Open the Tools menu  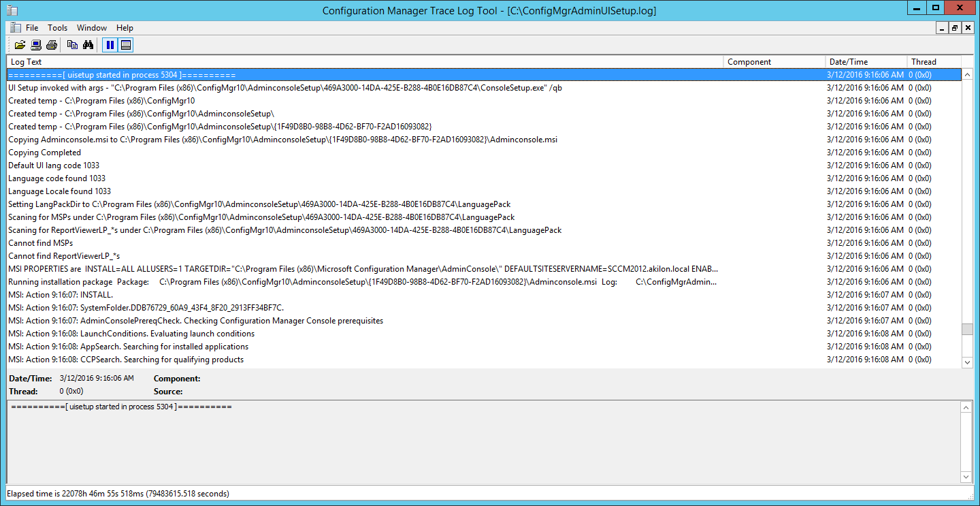57,28
